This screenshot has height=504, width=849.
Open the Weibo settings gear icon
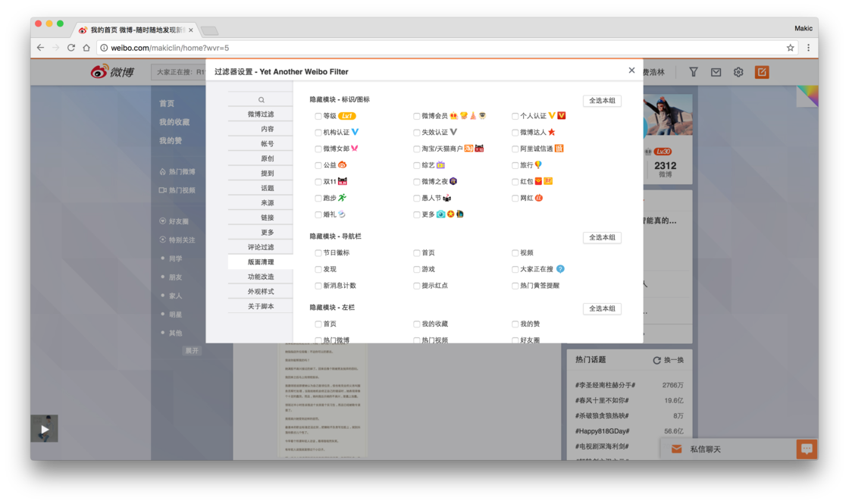pyautogui.click(x=738, y=72)
